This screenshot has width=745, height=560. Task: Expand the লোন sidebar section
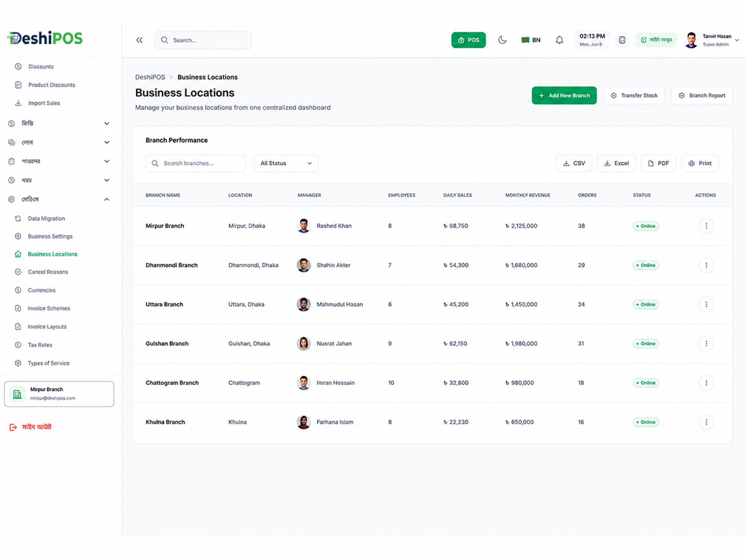pos(59,142)
